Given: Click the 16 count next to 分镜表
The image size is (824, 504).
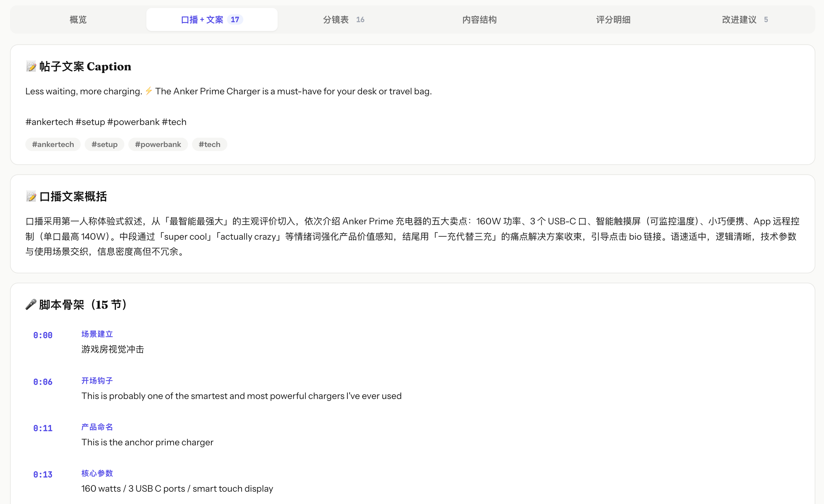Looking at the screenshot, I should 360,20.
